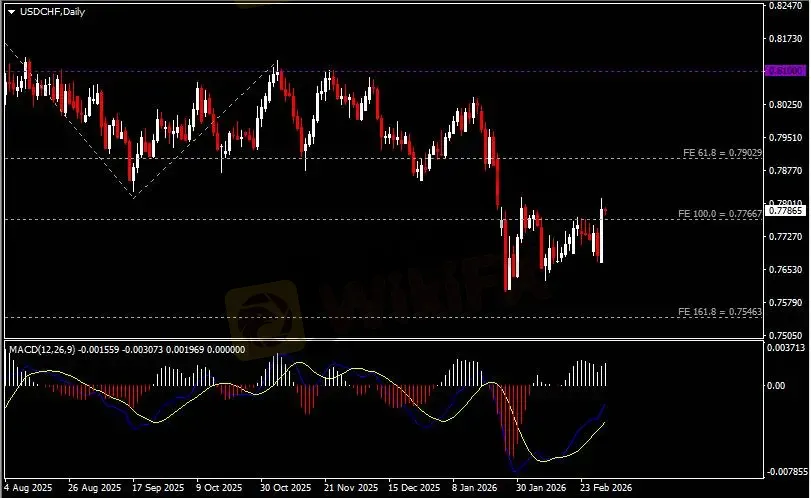Click the 30 Oct 2025 date marker
The image size is (811, 498).
click(284, 488)
